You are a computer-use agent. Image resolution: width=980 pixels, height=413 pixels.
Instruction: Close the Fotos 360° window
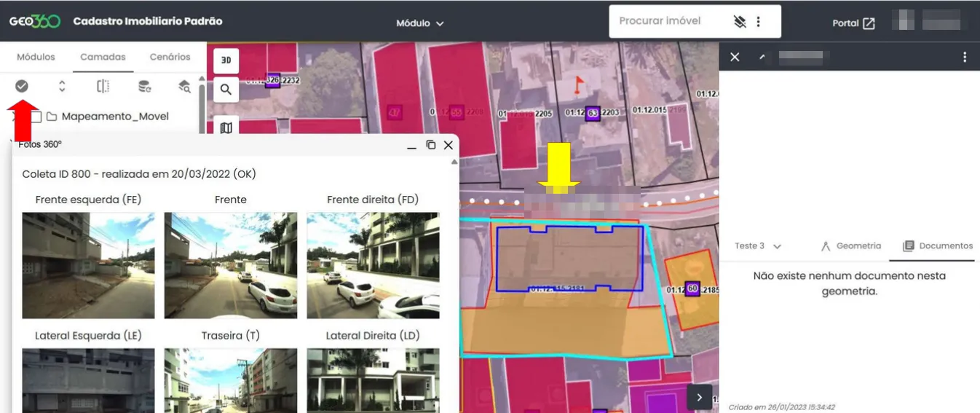(448, 145)
